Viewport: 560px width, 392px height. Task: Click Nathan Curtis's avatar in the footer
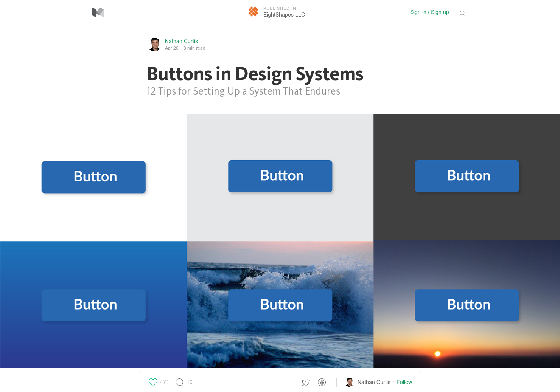tap(349, 382)
